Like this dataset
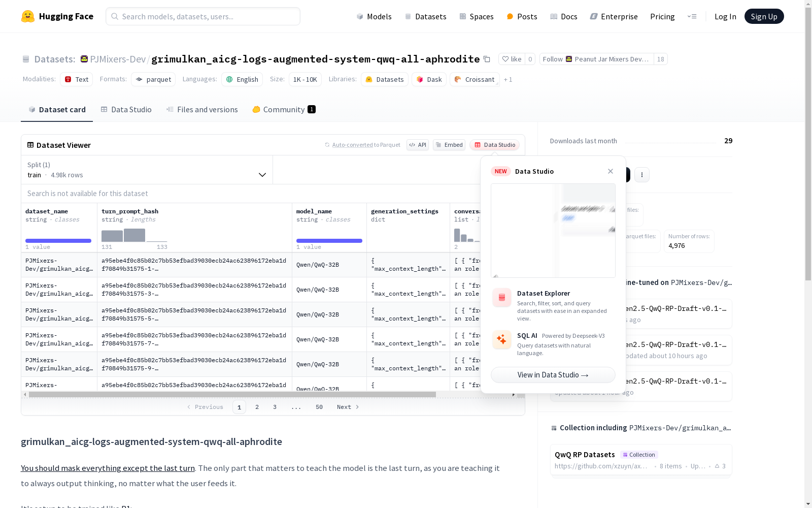 (512, 59)
